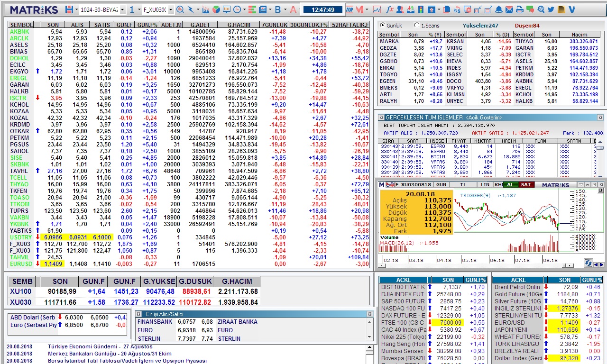Screen dimensions: 607x364
Task: Click the red-green stacked bars icon
Action: click(x=252, y=9)
